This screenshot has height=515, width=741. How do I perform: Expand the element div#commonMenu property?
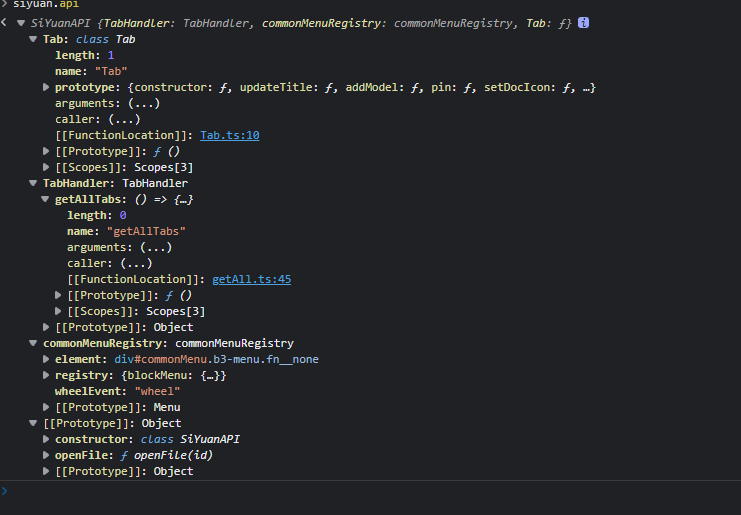pyautogui.click(x=46, y=359)
